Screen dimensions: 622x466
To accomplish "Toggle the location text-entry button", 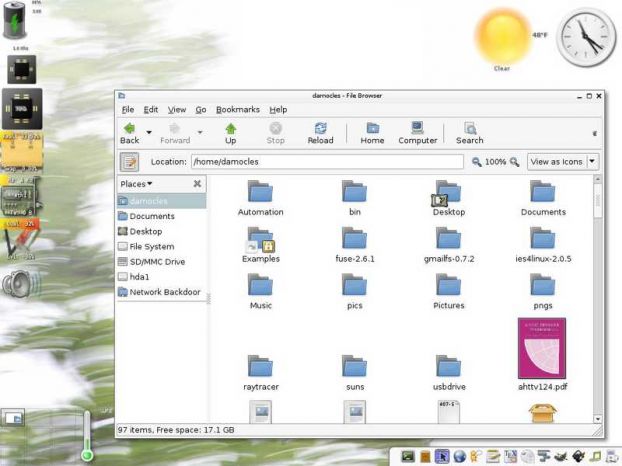I will (x=129, y=162).
